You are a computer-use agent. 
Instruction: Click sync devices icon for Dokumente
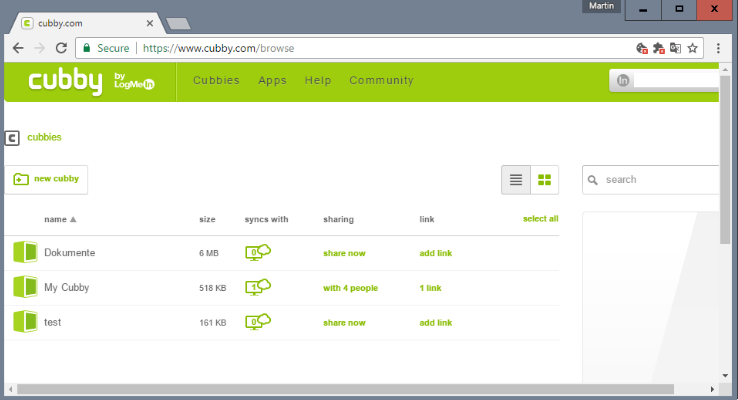pos(258,252)
